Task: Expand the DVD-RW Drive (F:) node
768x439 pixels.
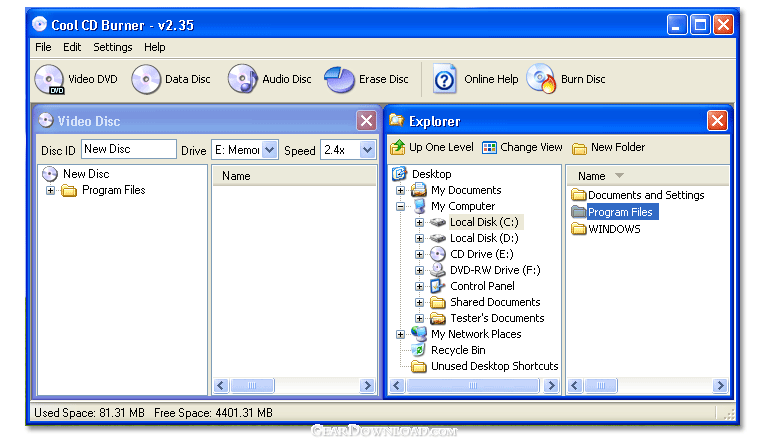Action: [x=419, y=270]
